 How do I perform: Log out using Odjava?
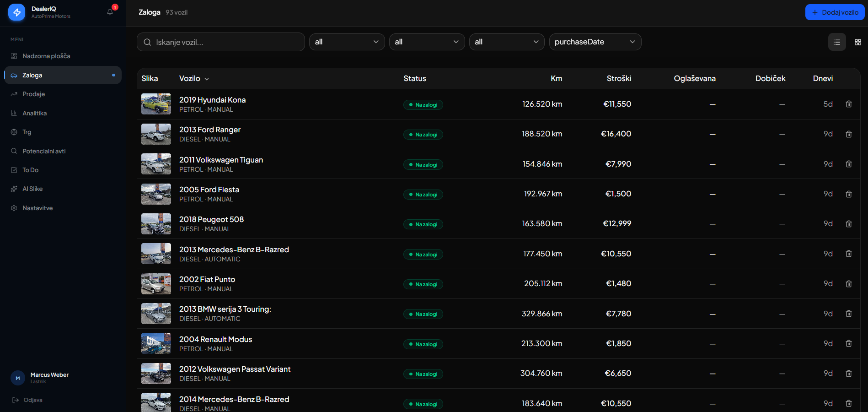pyautogui.click(x=32, y=400)
